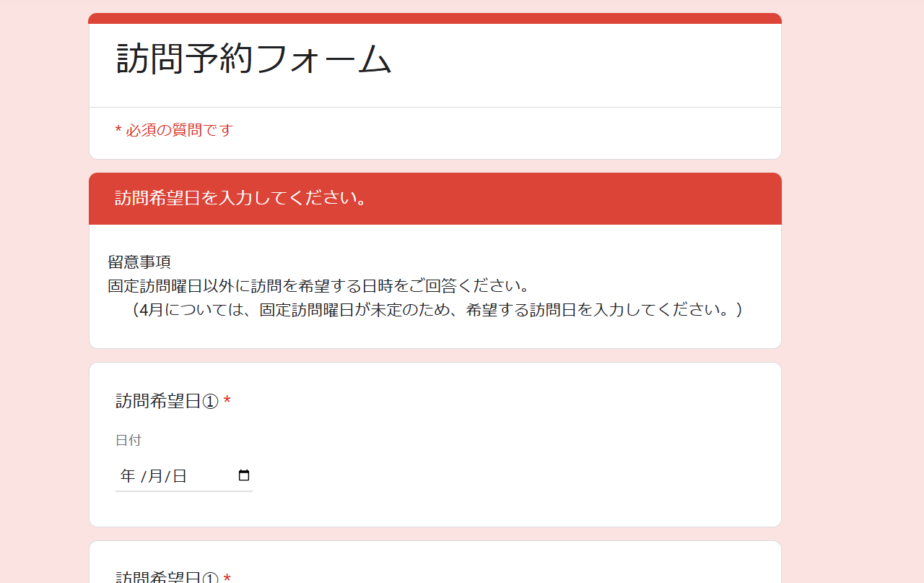This screenshot has width=924, height=583.
Task: Click the white header card of the form
Action: pos(435,62)
